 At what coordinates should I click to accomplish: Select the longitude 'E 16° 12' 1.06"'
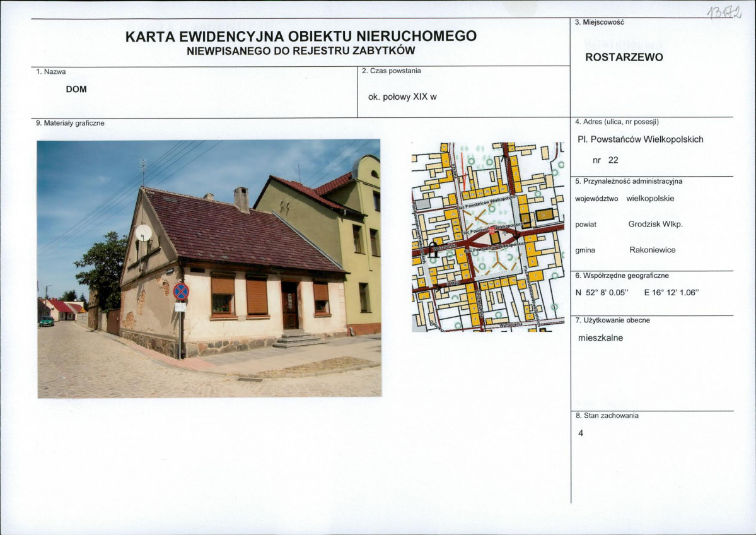click(671, 292)
